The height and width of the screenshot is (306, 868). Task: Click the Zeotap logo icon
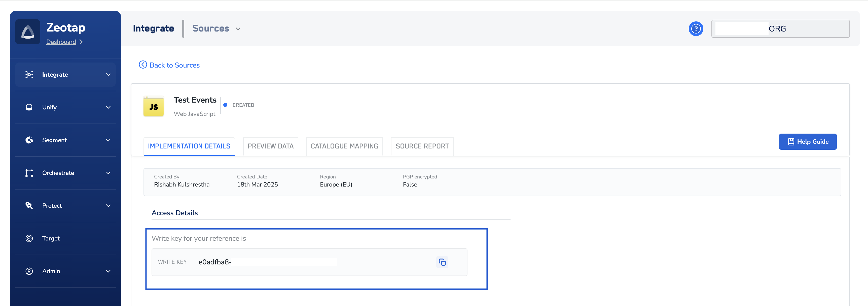click(x=28, y=32)
